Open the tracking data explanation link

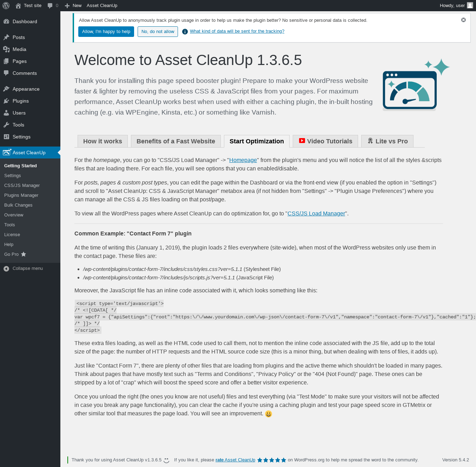(x=237, y=31)
